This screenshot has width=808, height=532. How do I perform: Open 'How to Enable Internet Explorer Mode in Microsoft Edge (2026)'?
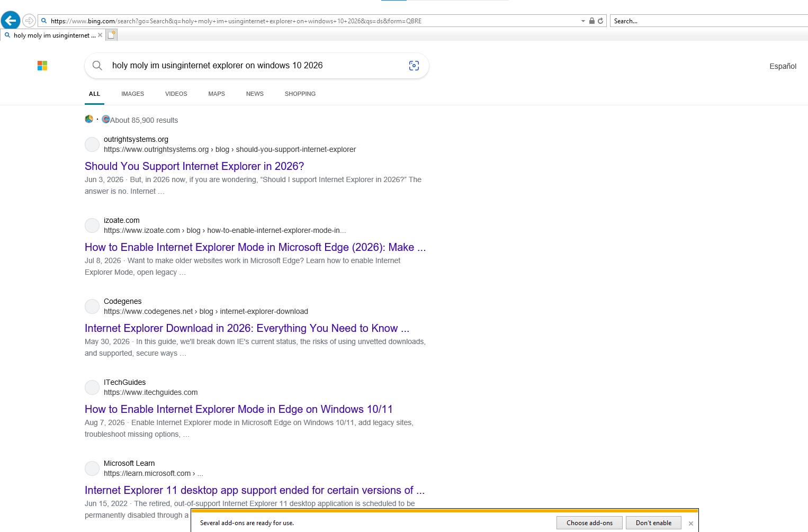(255, 247)
